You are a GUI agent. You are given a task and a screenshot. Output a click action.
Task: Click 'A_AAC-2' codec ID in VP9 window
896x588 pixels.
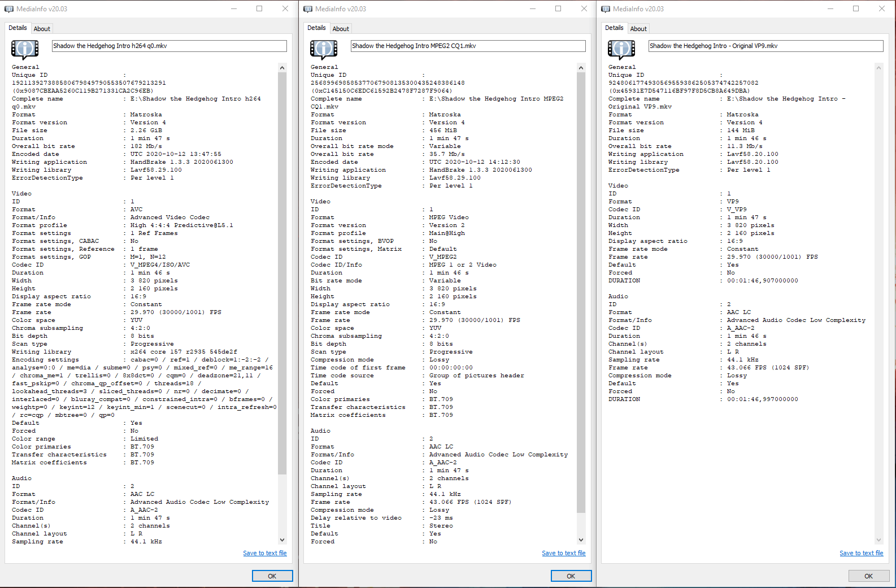[x=741, y=328]
